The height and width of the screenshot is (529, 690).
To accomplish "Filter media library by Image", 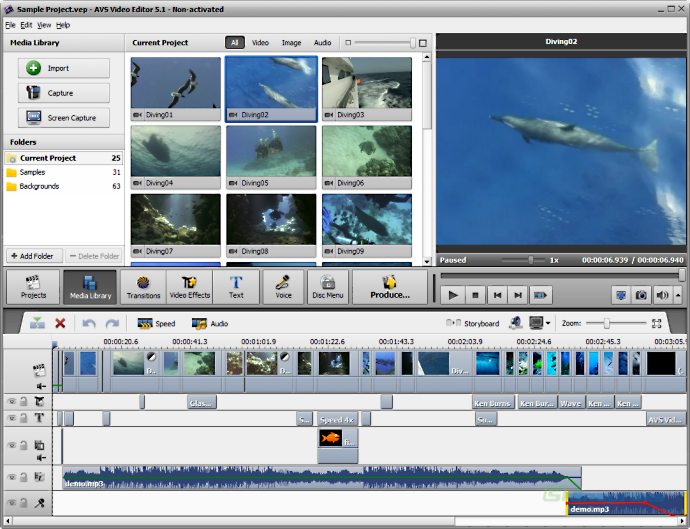I will tap(291, 43).
